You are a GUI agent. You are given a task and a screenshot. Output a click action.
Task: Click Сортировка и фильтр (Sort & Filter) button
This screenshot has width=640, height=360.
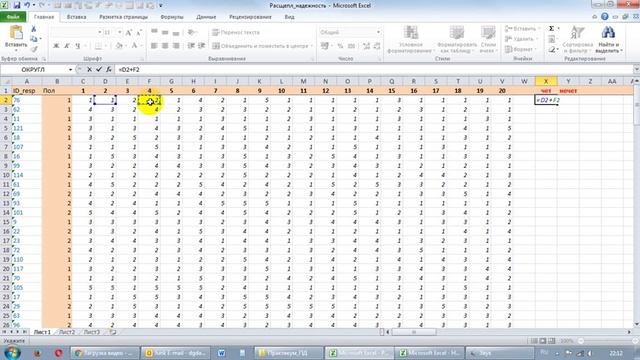point(578,40)
